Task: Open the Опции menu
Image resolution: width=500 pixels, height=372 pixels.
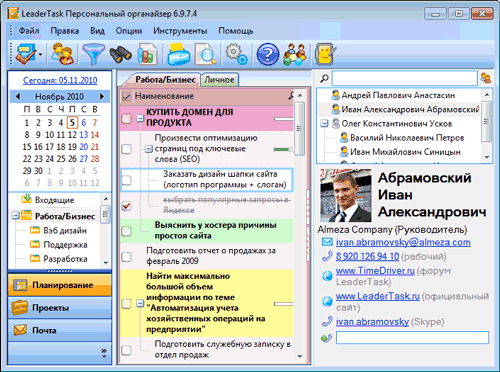Action: click(x=129, y=31)
